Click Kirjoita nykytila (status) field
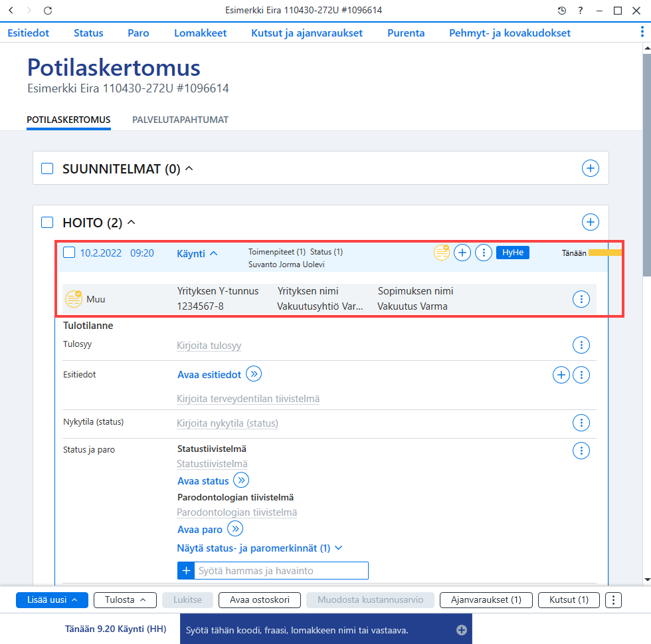This screenshot has width=651, height=644. click(x=227, y=423)
